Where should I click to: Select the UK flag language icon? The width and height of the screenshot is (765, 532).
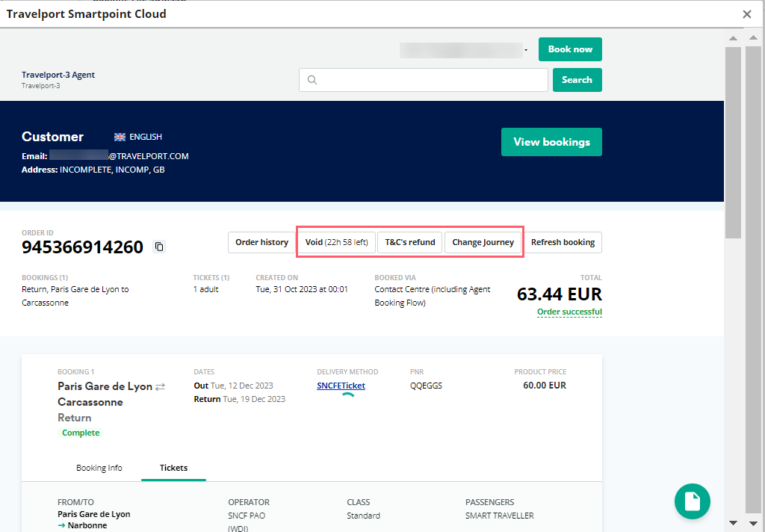(x=120, y=137)
